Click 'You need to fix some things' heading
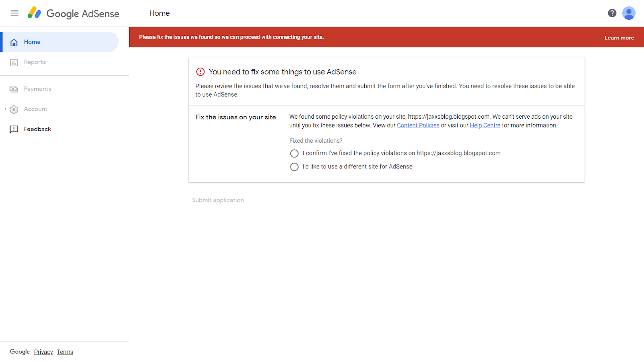This screenshot has height=362, width=644. coord(283,72)
